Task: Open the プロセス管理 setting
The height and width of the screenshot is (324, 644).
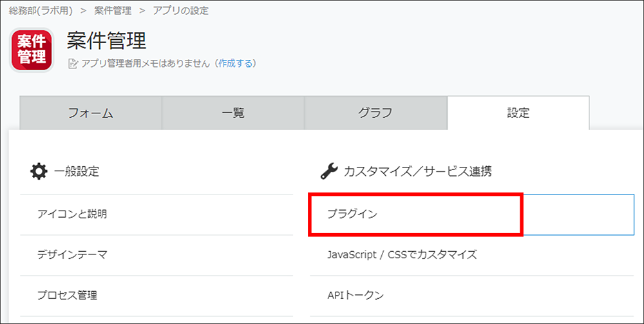Action: click(x=156, y=295)
